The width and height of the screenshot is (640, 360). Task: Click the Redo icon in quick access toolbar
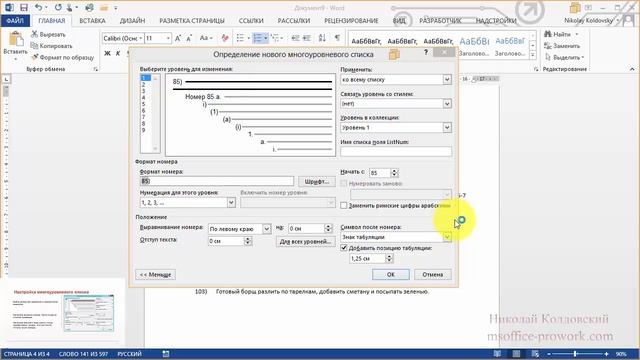(x=58, y=7)
